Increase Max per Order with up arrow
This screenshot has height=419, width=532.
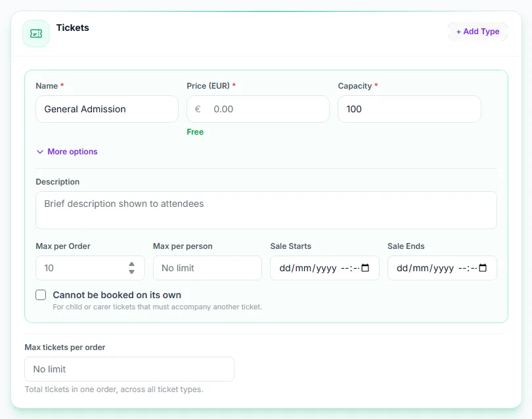(131, 264)
